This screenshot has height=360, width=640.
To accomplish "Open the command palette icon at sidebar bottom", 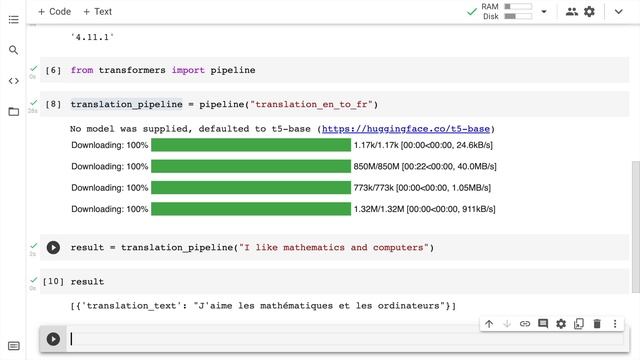I will click(x=13, y=346).
